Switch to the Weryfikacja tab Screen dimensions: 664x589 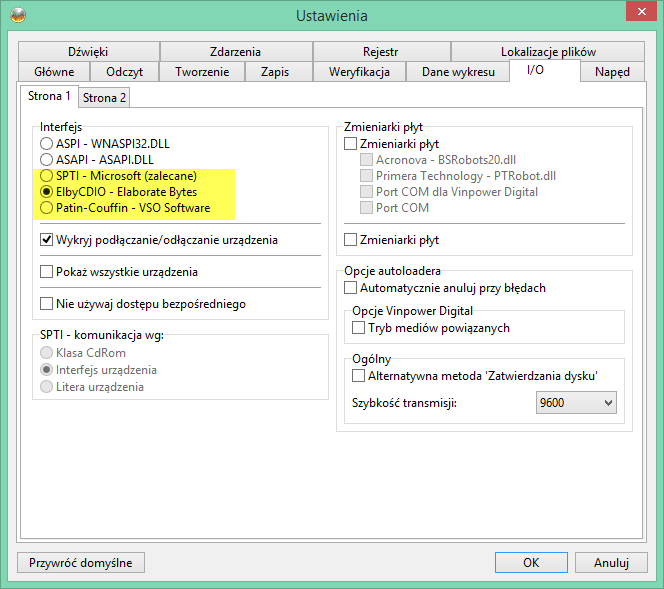pos(359,72)
